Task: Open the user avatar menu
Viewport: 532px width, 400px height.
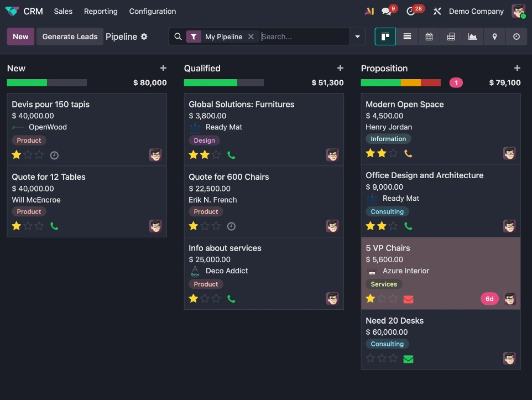Action: pyautogui.click(x=518, y=11)
